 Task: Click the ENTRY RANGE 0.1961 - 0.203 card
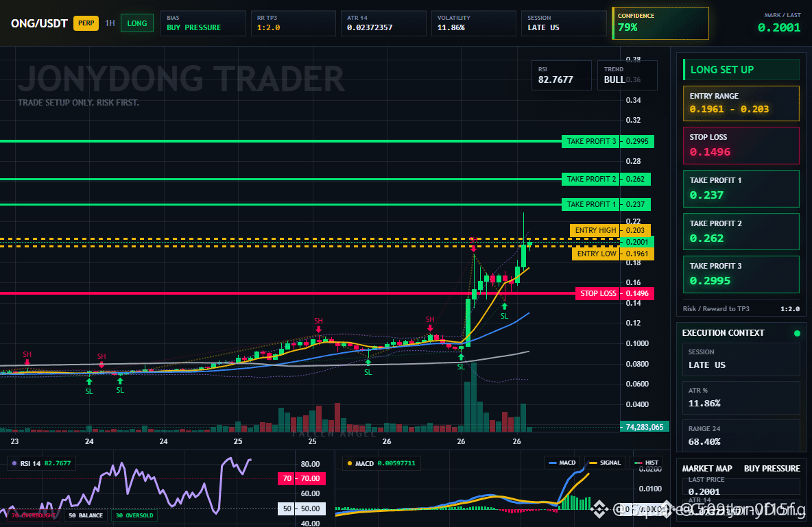point(741,103)
